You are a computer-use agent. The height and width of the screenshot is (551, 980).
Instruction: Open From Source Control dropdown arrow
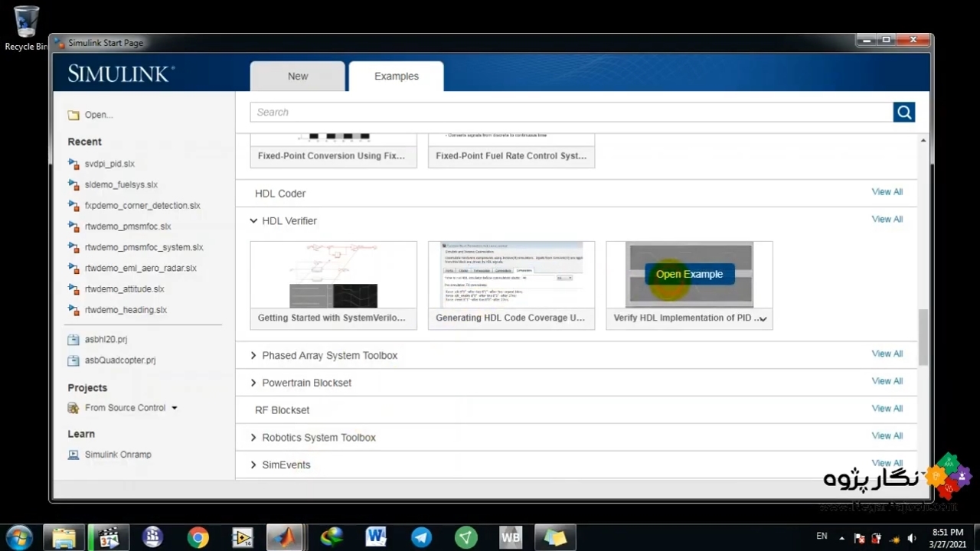(x=175, y=408)
